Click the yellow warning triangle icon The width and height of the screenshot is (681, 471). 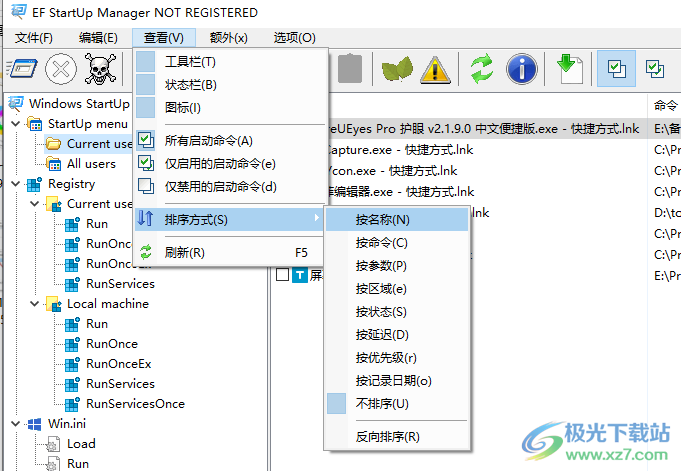pos(435,70)
